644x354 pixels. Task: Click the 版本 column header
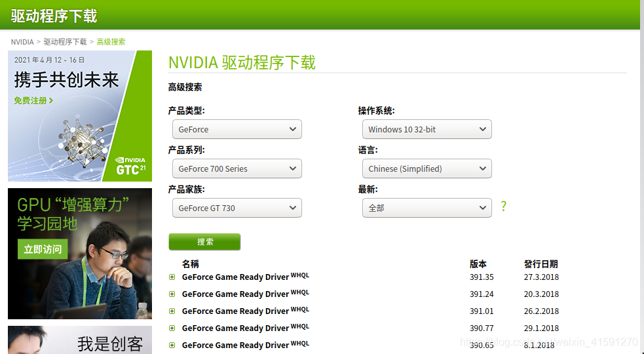point(478,264)
